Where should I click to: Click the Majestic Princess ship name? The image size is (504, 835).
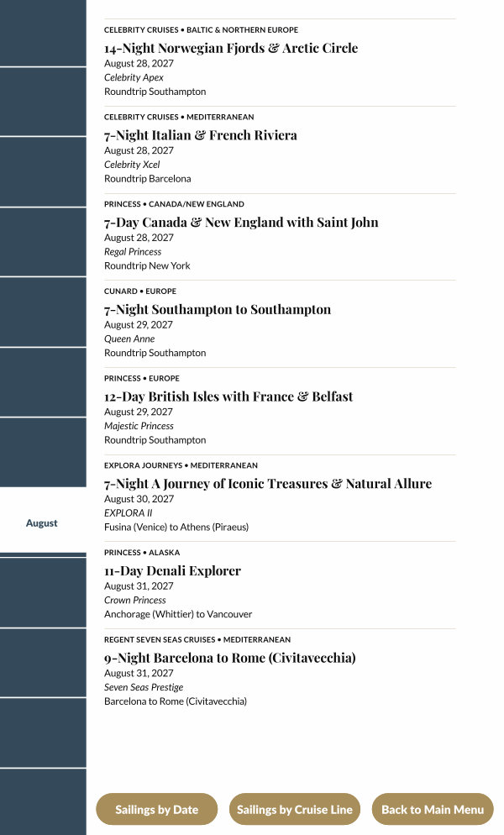(x=139, y=426)
